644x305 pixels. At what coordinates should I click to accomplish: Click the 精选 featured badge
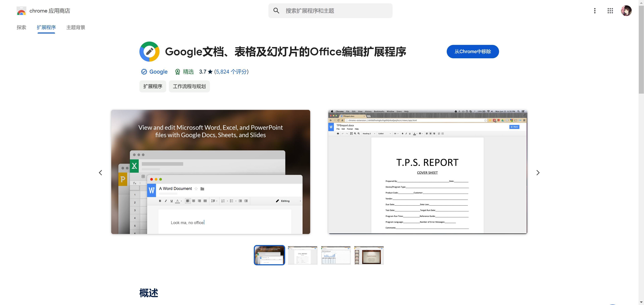pyautogui.click(x=185, y=72)
